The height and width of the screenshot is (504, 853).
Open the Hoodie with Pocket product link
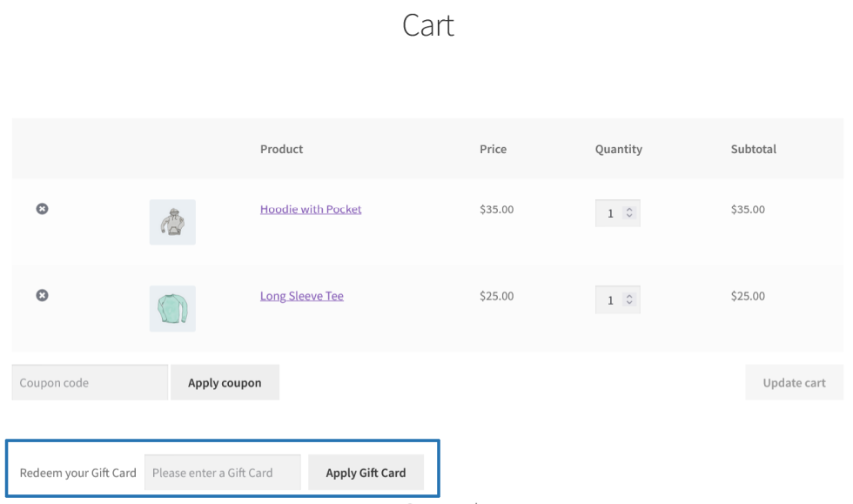311,209
